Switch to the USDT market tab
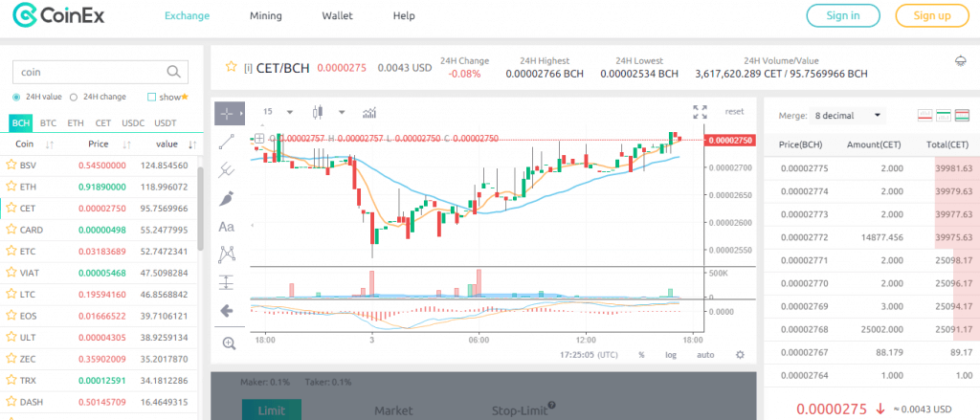Screen dimensions: 980x420 165,123
